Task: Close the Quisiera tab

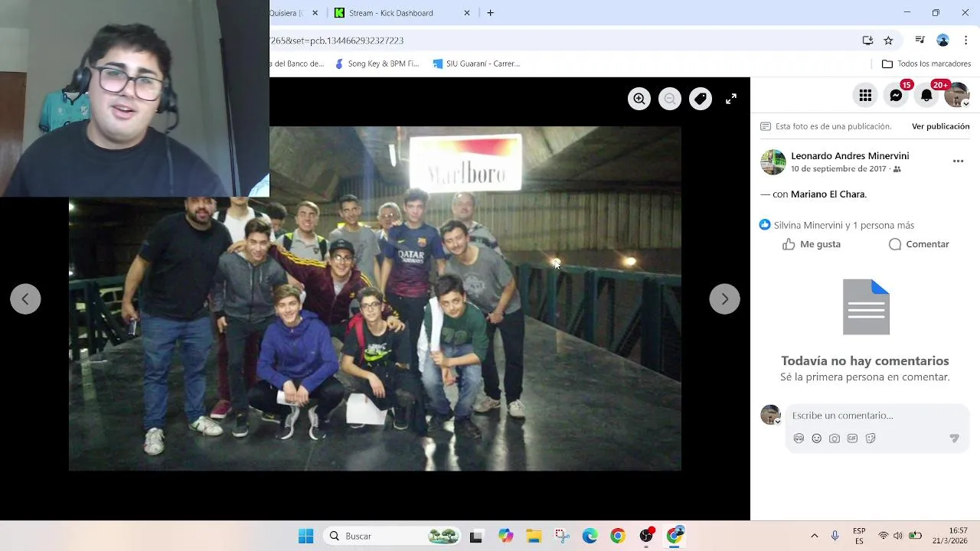Action: click(315, 13)
